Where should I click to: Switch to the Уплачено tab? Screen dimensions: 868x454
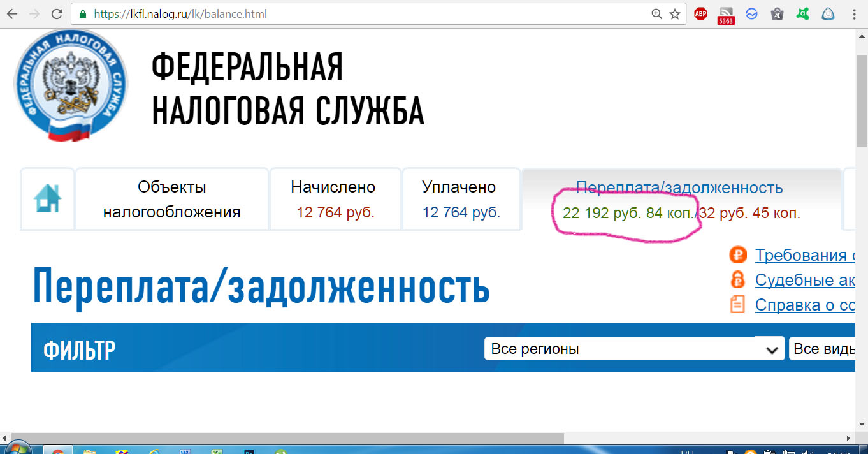(x=461, y=199)
